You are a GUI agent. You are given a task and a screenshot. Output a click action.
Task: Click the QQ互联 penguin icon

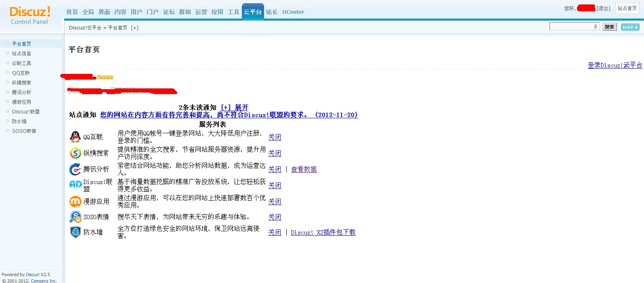pos(75,137)
